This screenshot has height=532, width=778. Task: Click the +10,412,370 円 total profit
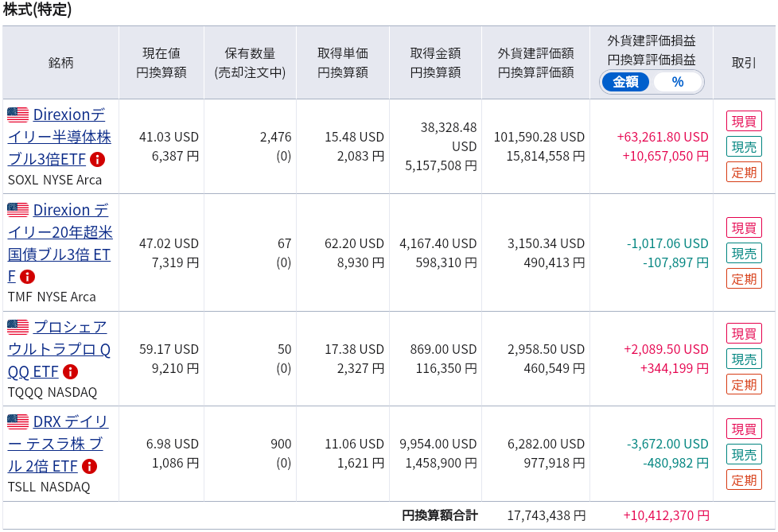pos(667,515)
